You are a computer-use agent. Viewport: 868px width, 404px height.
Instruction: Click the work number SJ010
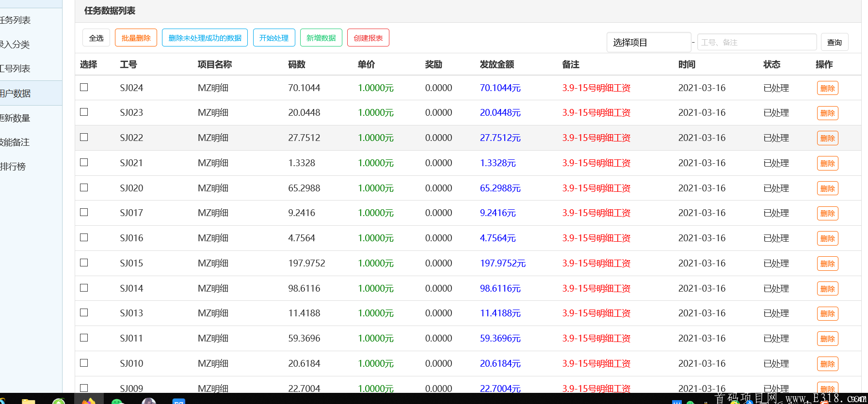(x=131, y=363)
